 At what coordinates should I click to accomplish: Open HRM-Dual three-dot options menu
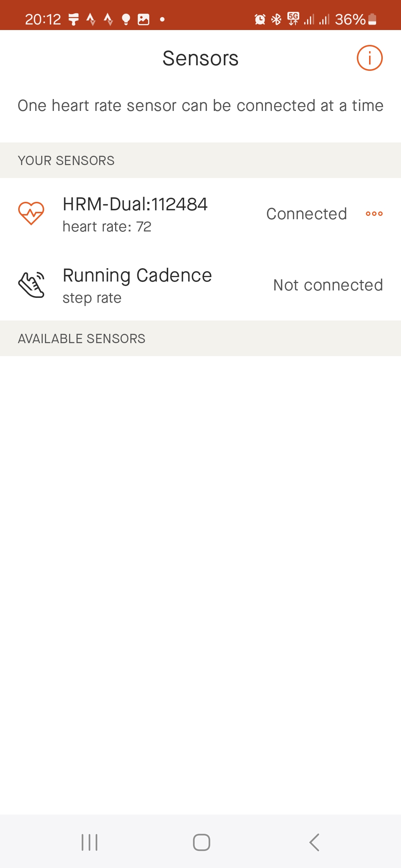(374, 214)
